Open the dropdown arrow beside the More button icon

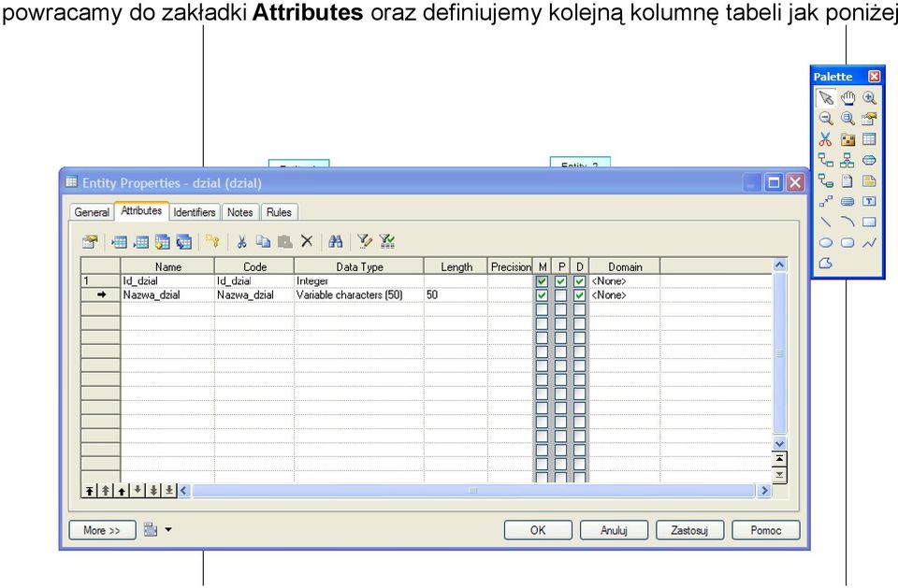click(x=168, y=530)
